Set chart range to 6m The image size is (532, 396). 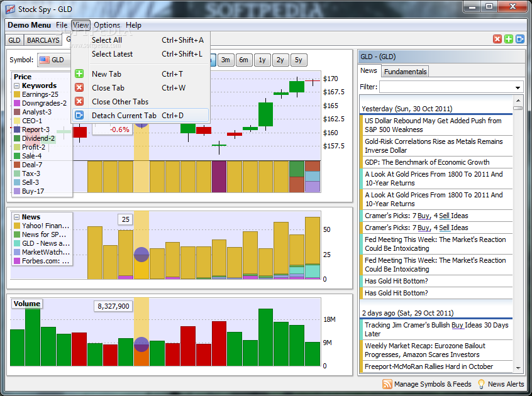pyautogui.click(x=243, y=60)
